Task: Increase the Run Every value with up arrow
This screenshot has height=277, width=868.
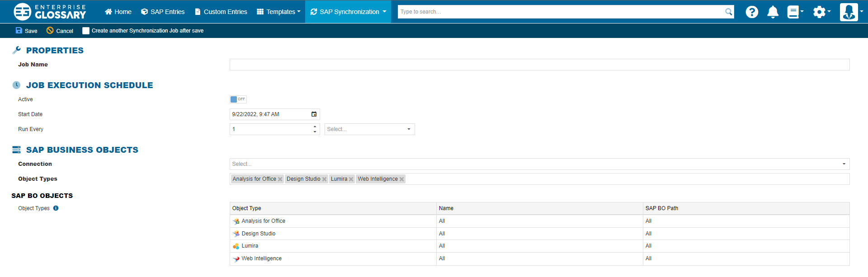Action: pos(315,127)
